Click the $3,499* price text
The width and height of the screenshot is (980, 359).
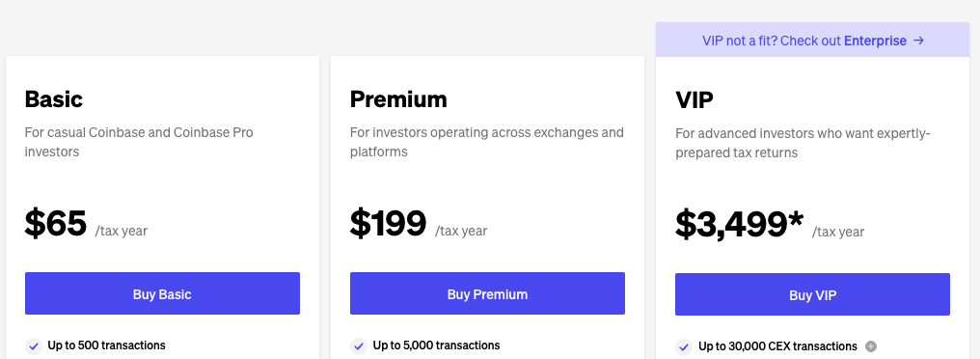(x=740, y=225)
